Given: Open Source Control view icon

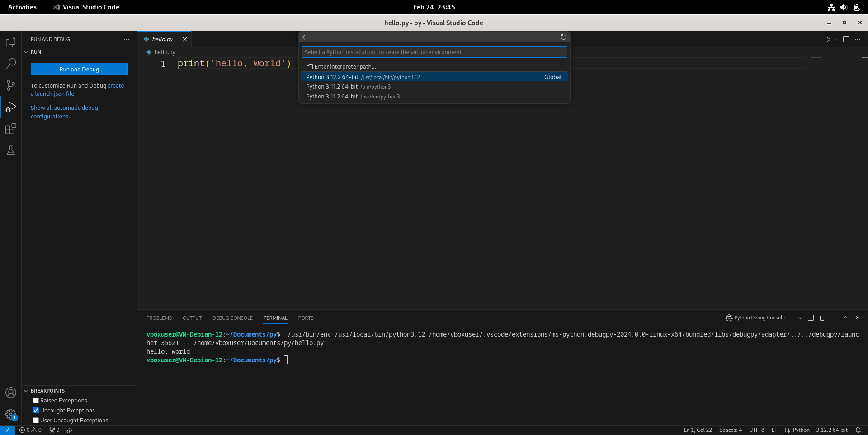Looking at the screenshot, I should (x=11, y=85).
